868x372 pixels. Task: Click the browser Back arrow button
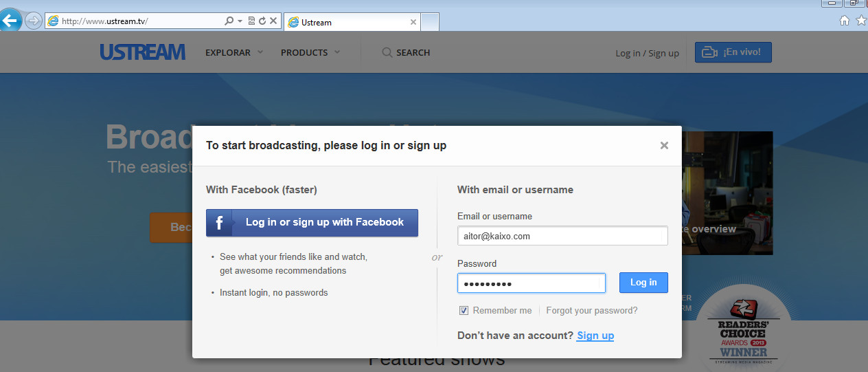[x=10, y=21]
